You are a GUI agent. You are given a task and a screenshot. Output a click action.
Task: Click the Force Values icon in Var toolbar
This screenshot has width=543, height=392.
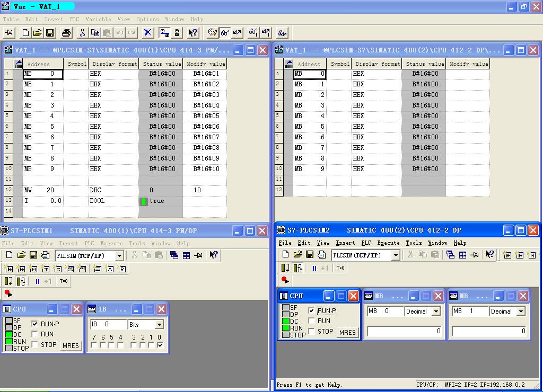[283, 33]
